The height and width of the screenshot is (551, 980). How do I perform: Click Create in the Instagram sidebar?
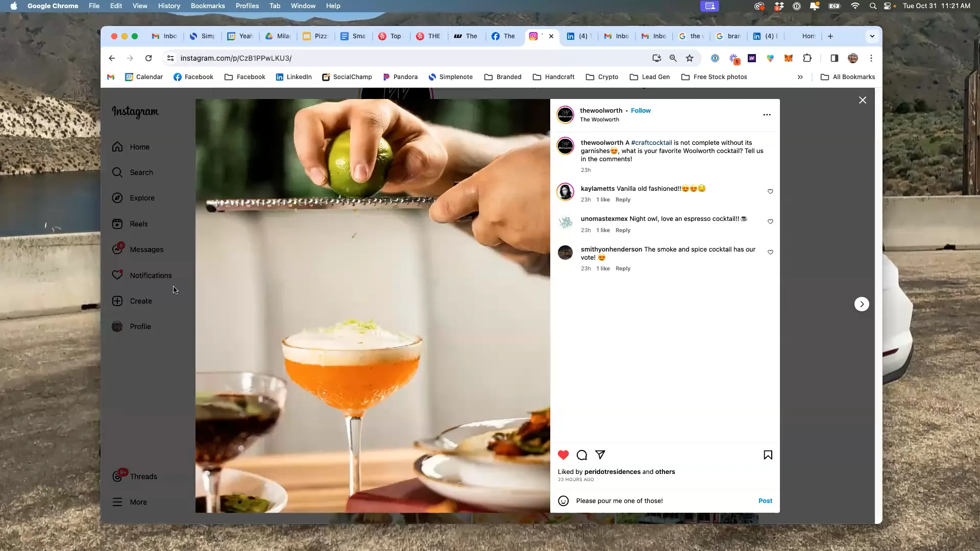coord(140,301)
